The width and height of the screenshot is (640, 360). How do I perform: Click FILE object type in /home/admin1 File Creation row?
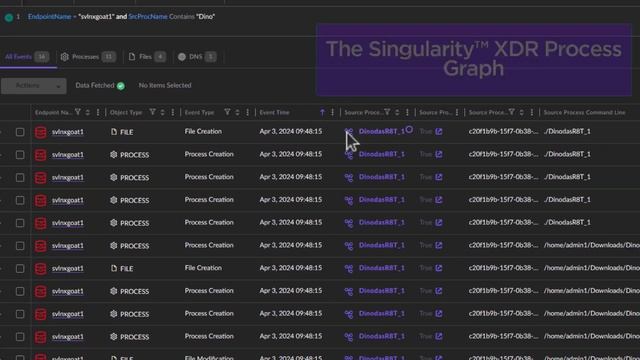122,269
